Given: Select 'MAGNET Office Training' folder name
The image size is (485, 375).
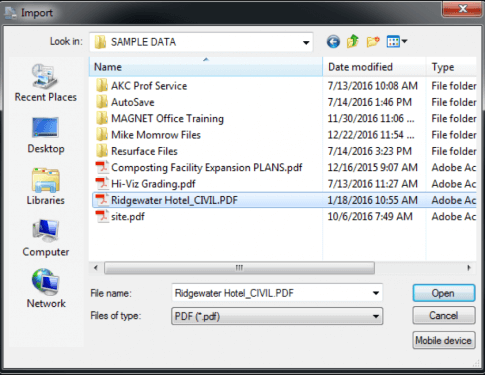Looking at the screenshot, I should click(x=167, y=119).
